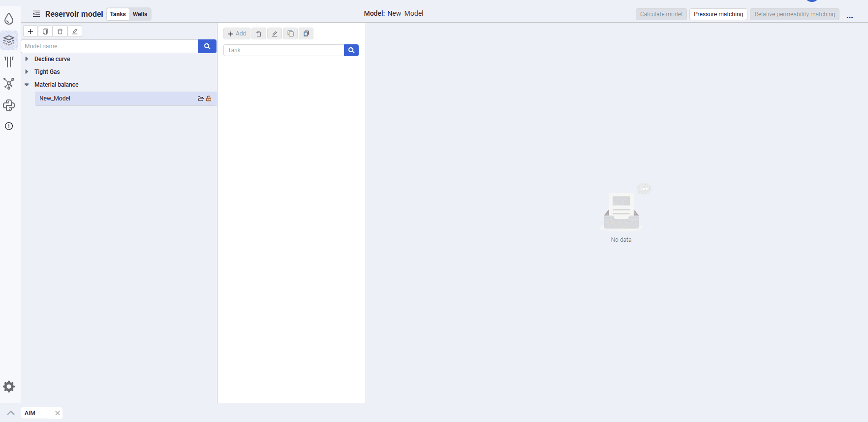Open the wells tubing sidebar icon
868x422 pixels.
click(x=9, y=62)
